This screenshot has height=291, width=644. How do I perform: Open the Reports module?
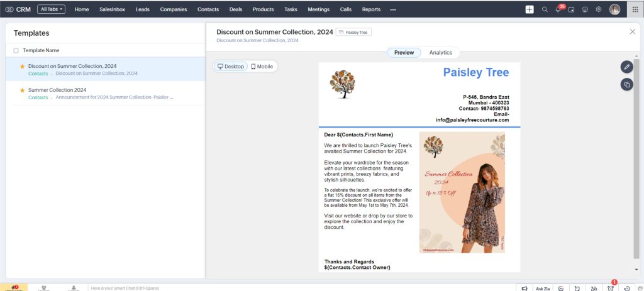(371, 9)
